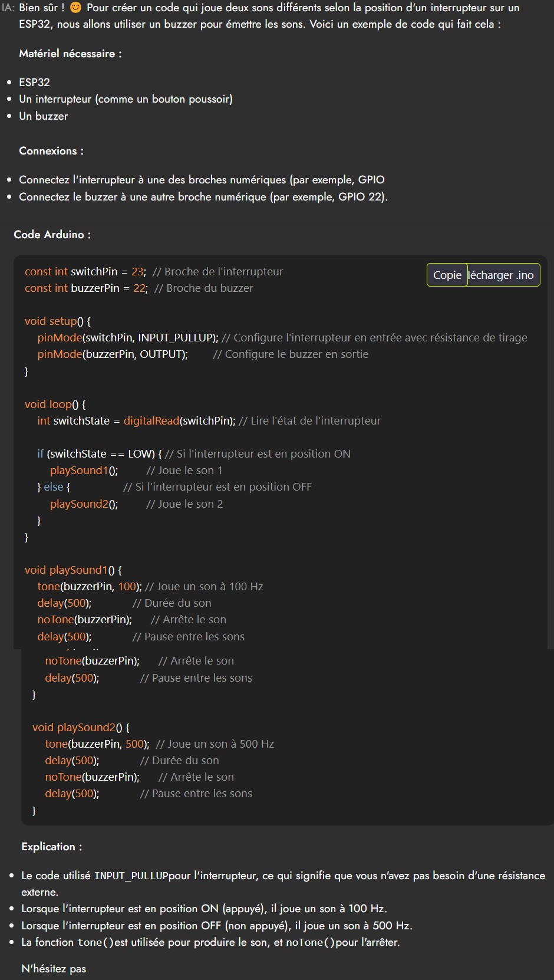The height and width of the screenshot is (980, 554).
Task: Click the "} else {" line
Action: pos(54,487)
